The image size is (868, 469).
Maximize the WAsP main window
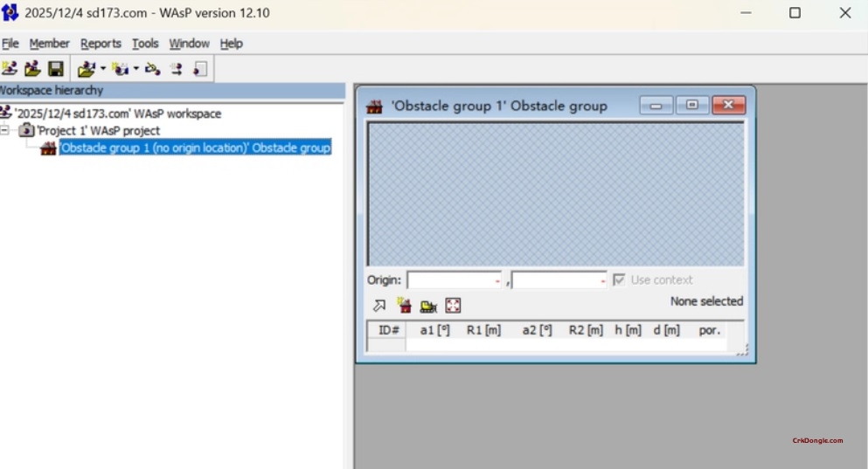(795, 13)
